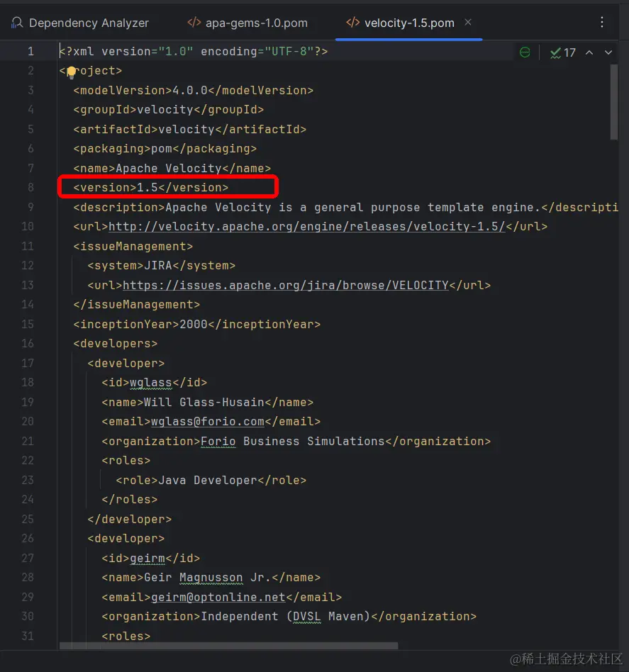
Task: Click the opening developers tag line
Action: [116, 344]
